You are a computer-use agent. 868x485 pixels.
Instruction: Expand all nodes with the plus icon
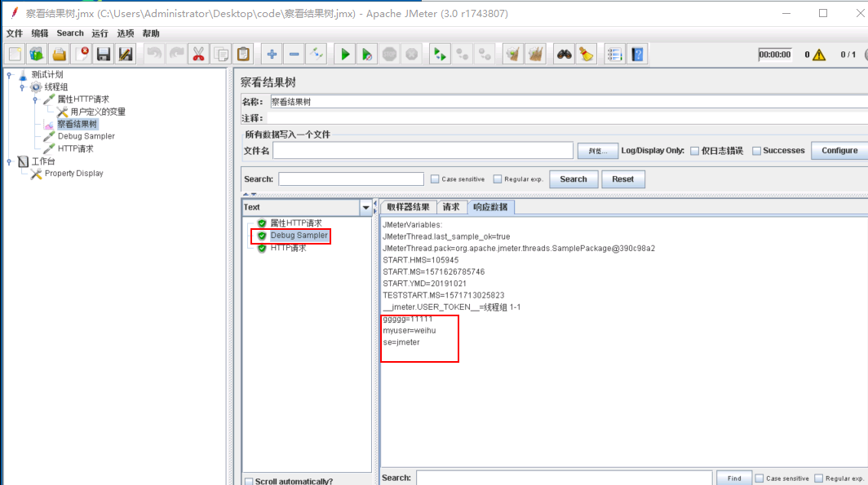coord(272,54)
